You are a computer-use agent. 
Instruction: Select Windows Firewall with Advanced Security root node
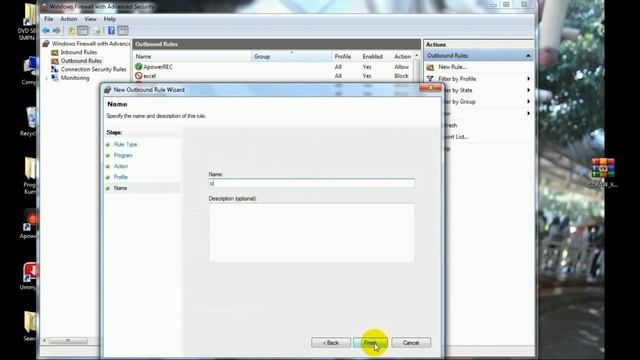(91, 43)
